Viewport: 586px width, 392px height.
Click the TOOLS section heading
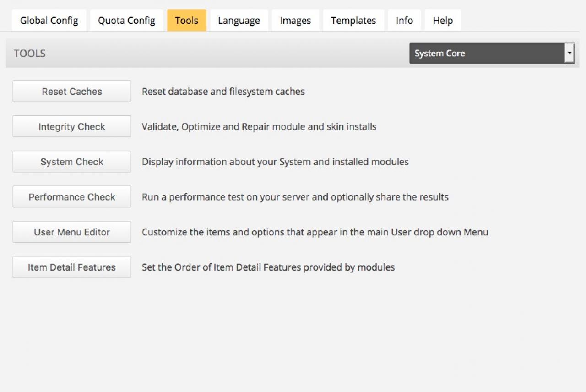30,54
